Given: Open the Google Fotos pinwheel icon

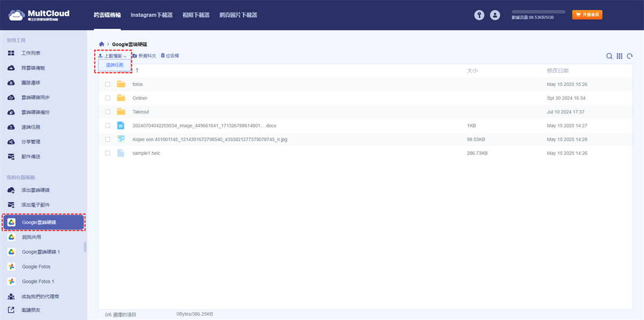Looking at the screenshot, I should pyautogui.click(x=11, y=267).
